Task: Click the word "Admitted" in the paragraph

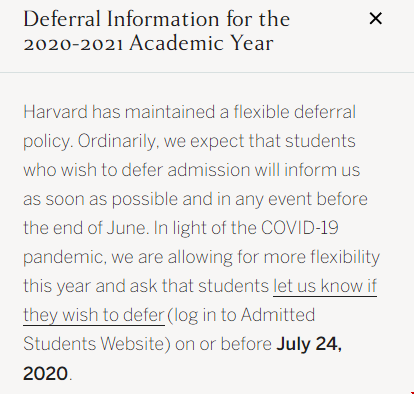Action: tap(278, 315)
